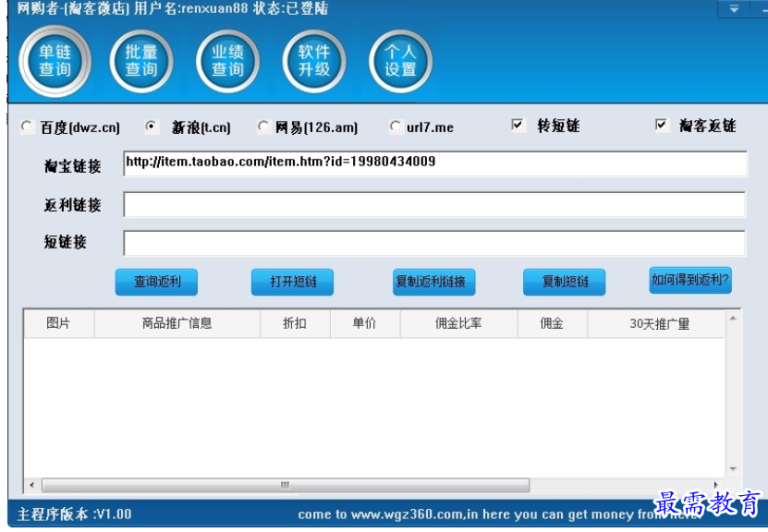Click the 查询返利 button
768x532 pixels.
point(157,282)
